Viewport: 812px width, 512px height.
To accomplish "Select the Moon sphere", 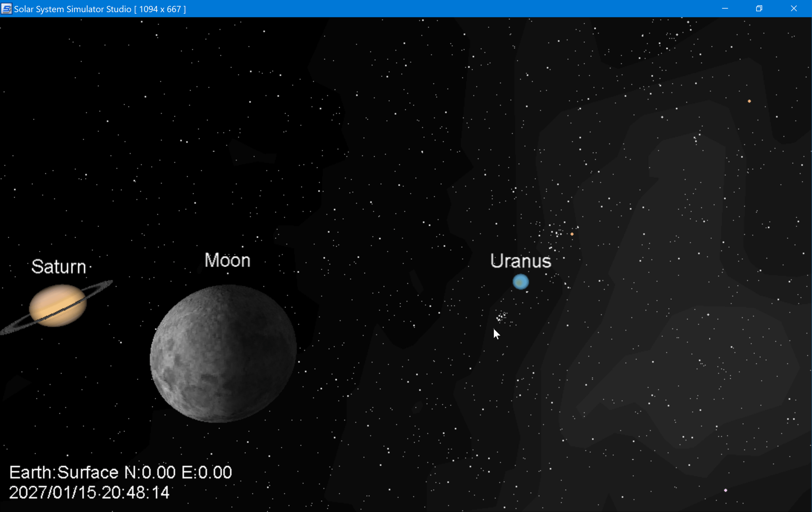I will click(x=223, y=353).
